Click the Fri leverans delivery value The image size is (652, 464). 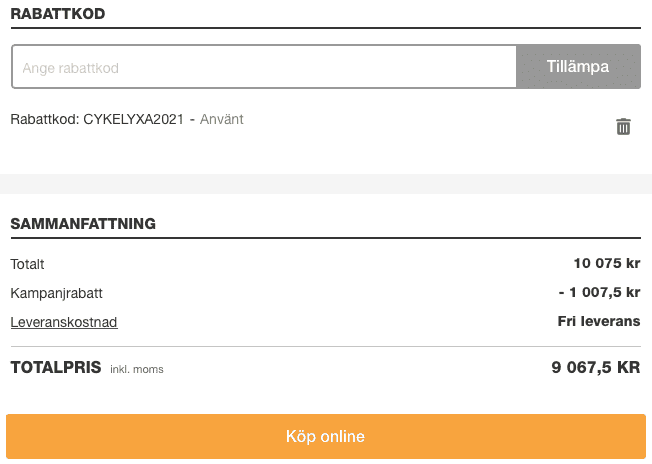point(598,322)
